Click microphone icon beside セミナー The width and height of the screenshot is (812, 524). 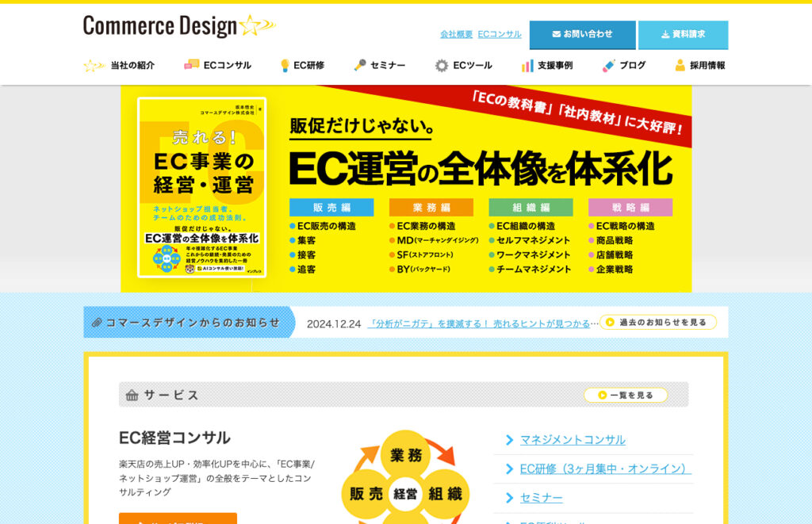pyautogui.click(x=360, y=65)
